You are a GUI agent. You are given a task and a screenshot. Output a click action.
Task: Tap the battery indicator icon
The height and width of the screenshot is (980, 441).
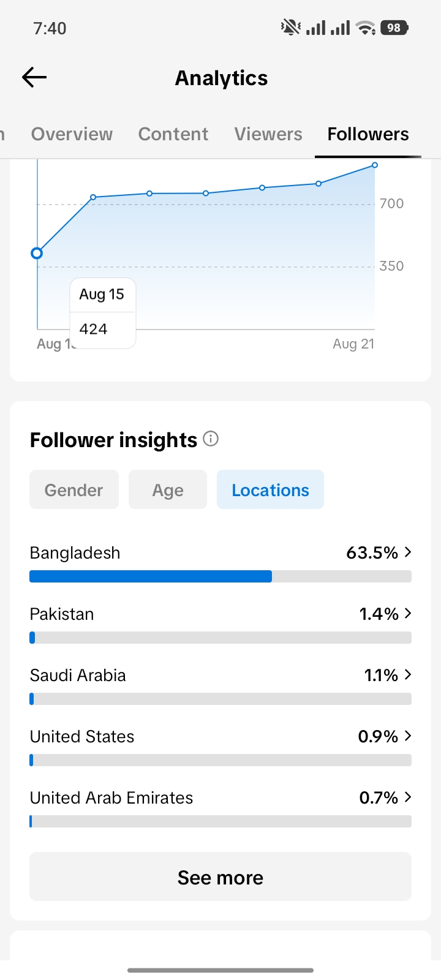394,28
